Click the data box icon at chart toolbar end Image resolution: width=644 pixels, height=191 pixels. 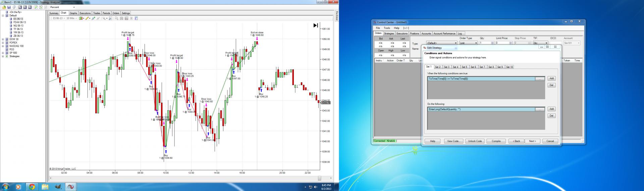click(x=136, y=18)
